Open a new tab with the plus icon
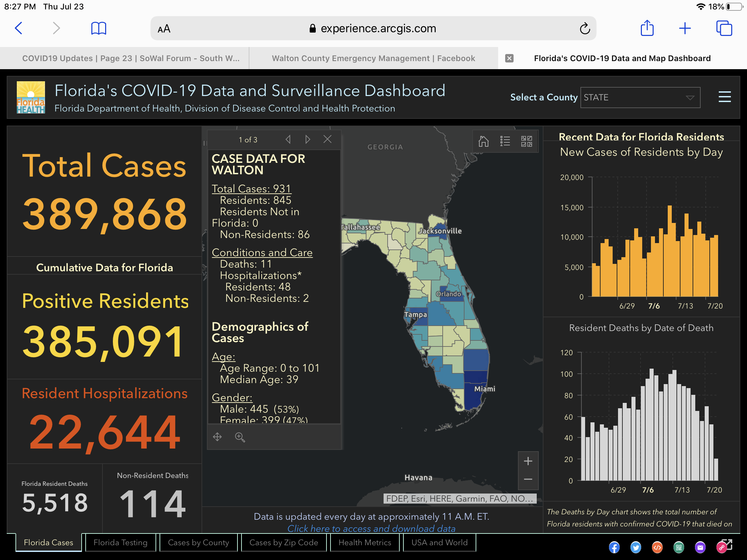The image size is (747, 560). coord(685,28)
